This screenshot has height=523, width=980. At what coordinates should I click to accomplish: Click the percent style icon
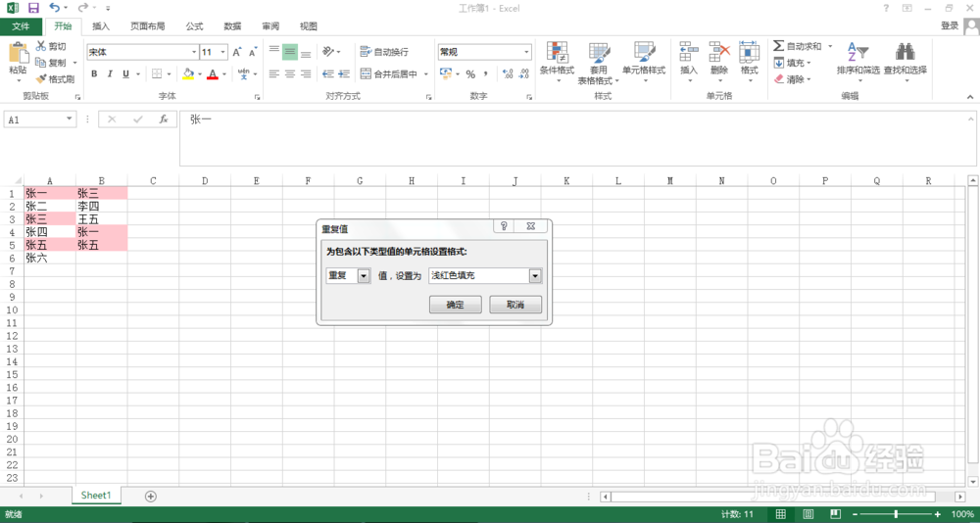point(470,73)
